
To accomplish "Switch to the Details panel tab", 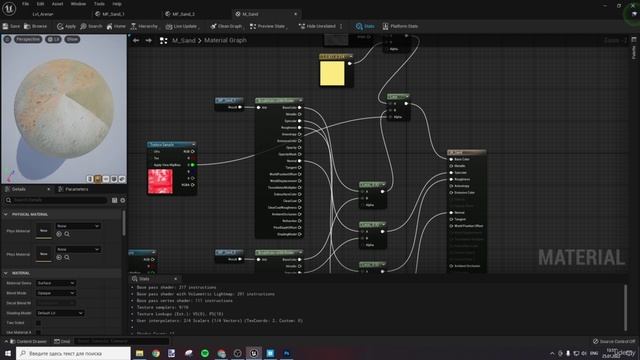I will (19, 189).
